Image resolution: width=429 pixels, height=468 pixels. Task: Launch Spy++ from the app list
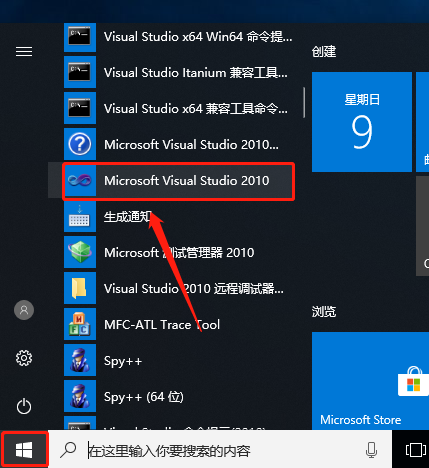tap(179, 360)
